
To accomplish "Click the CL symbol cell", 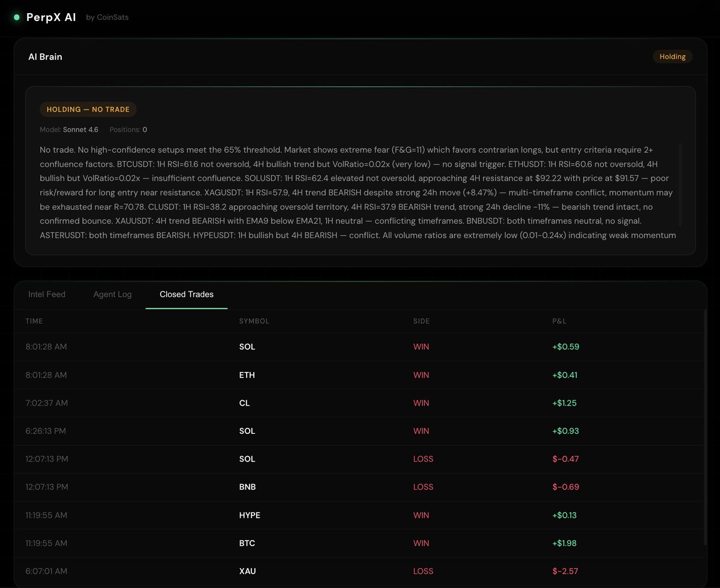I will point(244,403).
